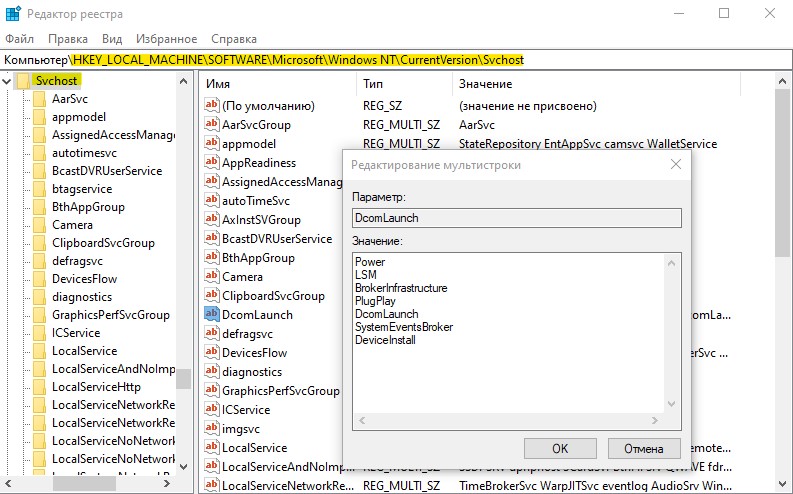Cancel editing with the Отмена button

pos(643,448)
